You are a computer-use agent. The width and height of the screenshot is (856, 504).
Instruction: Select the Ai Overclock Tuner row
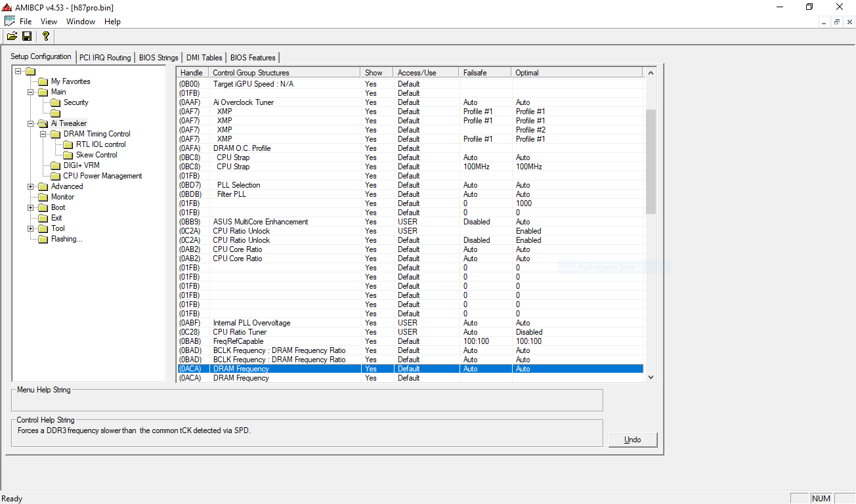click(410, 102)
